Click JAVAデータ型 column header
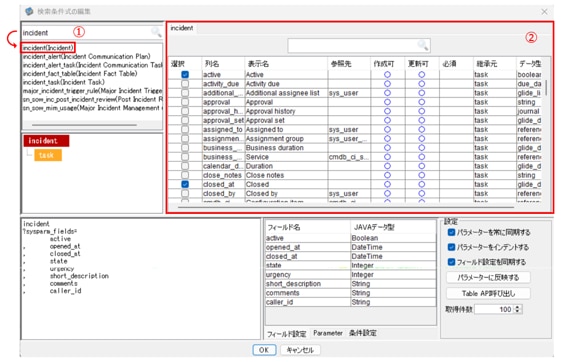Screen dimensions: 567x362 click(393, 227)
